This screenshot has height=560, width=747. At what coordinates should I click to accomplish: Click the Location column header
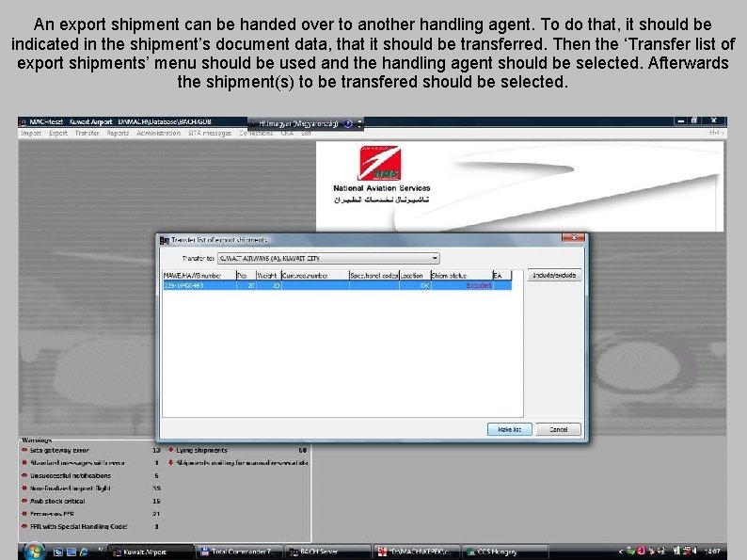[415, 276]
